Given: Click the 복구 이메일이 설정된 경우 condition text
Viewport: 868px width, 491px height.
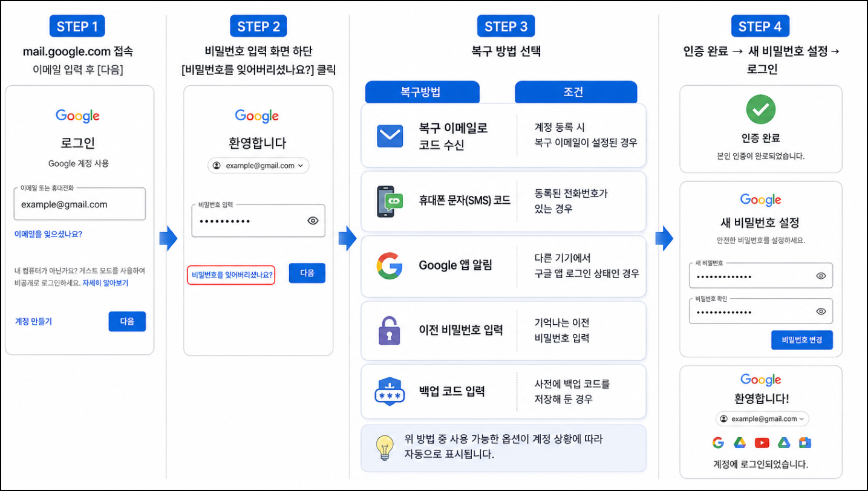Looking at the screenshot, I should (x=586, y=143).
